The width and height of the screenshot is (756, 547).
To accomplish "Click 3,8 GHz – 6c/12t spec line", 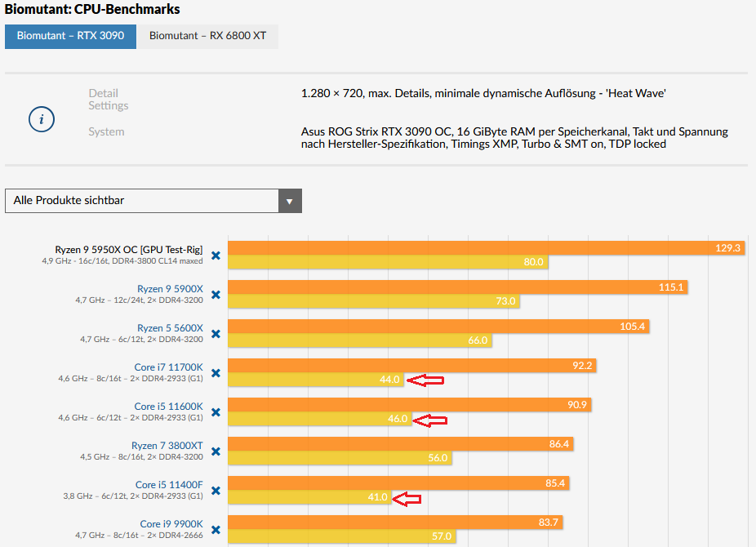I will coord(133,496).
